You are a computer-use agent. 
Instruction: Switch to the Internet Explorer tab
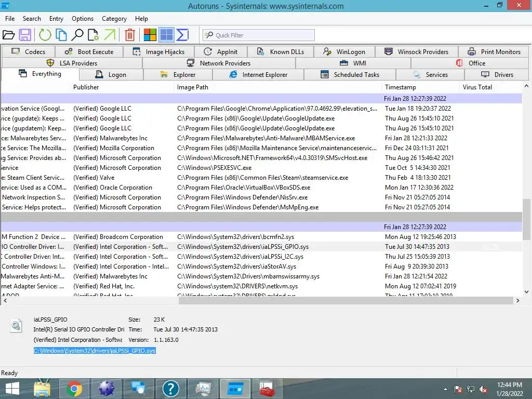(x=258, y=75)
